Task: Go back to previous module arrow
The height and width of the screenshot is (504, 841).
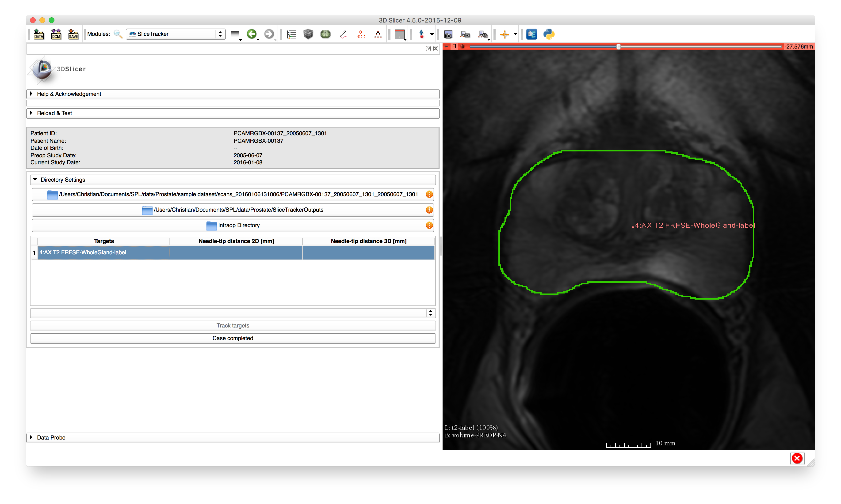Action: click(x=252, y=34)
